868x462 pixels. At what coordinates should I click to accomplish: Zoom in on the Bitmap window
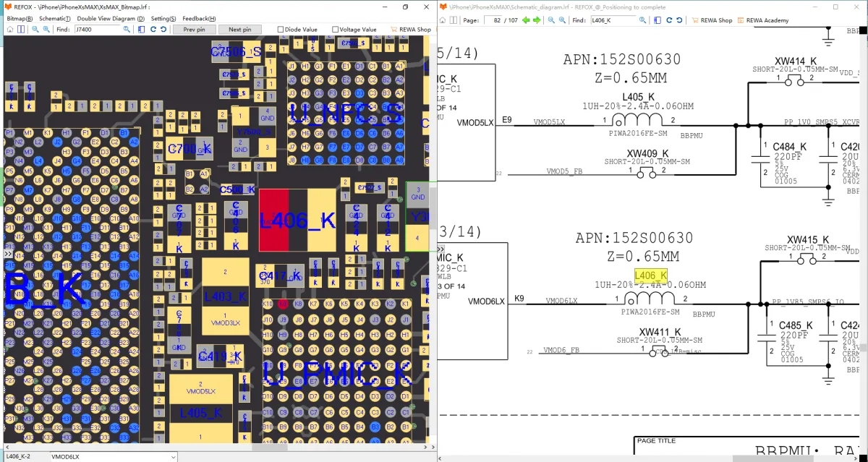[46, 30]
